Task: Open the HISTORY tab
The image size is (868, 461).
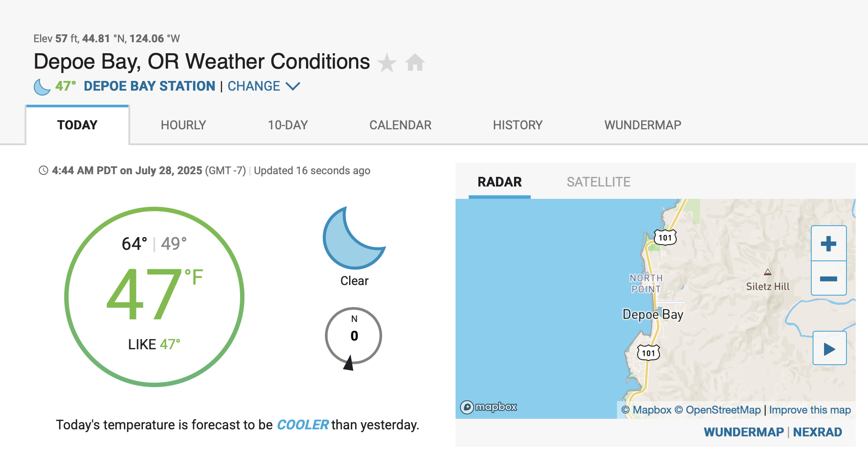Action: [x=518, y=125]
